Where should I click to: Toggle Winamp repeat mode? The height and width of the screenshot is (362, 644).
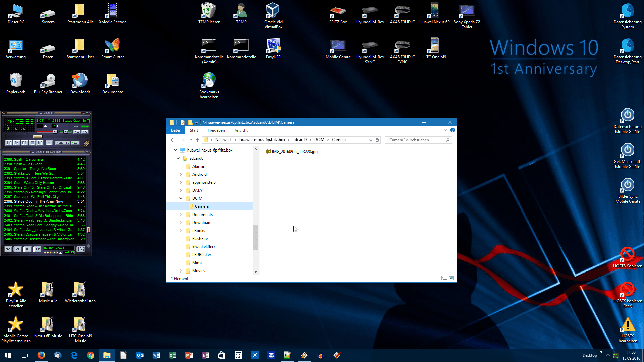pos(75,143)
